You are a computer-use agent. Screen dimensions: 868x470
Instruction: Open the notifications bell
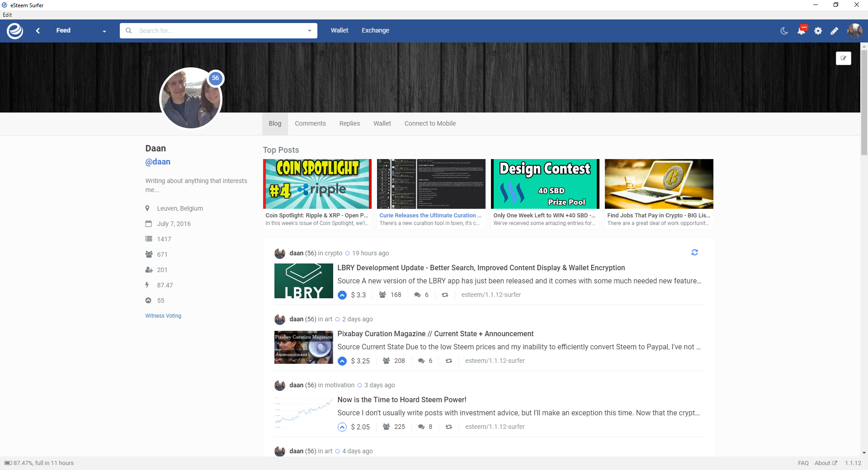click(802, 30)
